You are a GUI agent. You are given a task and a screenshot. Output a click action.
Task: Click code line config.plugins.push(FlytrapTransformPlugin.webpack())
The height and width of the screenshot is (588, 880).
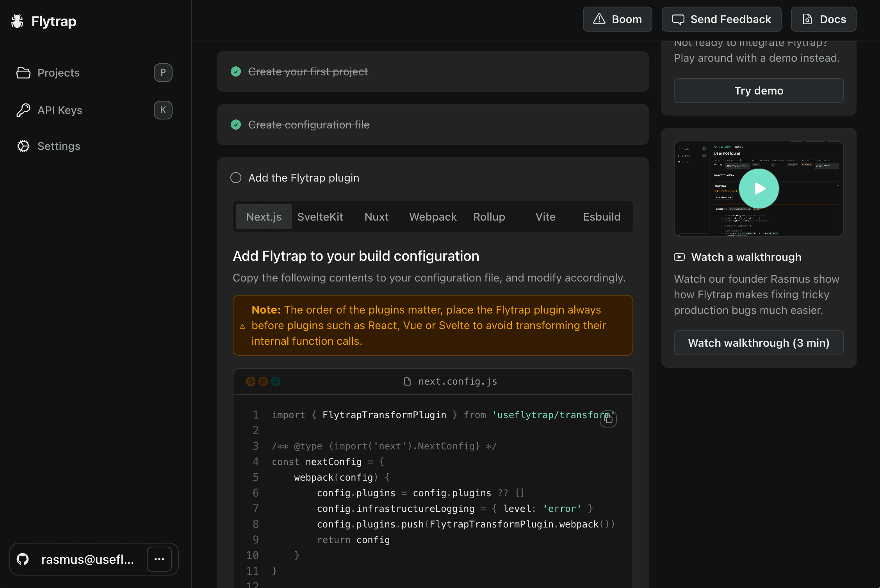tap(466, 524)
